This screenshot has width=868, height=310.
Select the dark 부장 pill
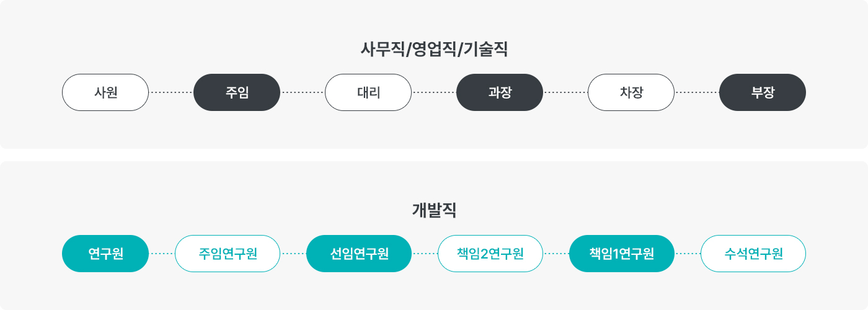point(763,92)
